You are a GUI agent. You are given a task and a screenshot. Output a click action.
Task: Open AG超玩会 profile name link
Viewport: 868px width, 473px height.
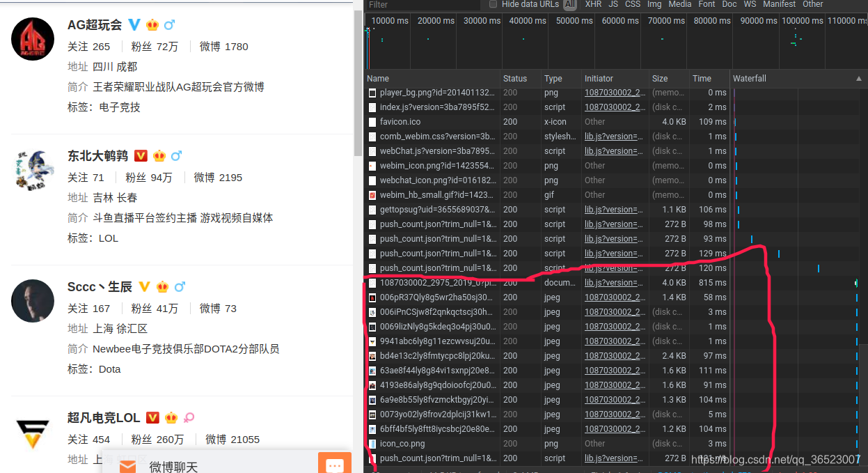(x=95, y=25)
